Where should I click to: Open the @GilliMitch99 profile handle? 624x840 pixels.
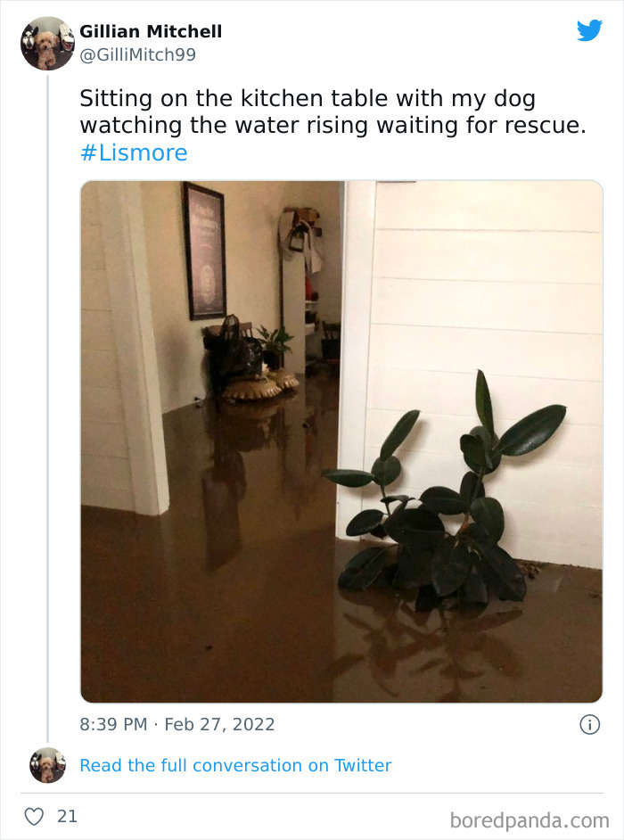click(137, 55)
